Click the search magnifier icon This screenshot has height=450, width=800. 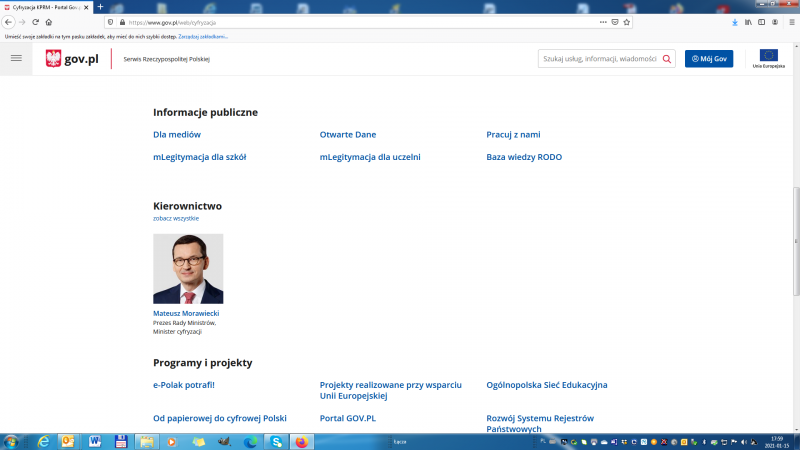pyautogui.click(x=667, y=59)
